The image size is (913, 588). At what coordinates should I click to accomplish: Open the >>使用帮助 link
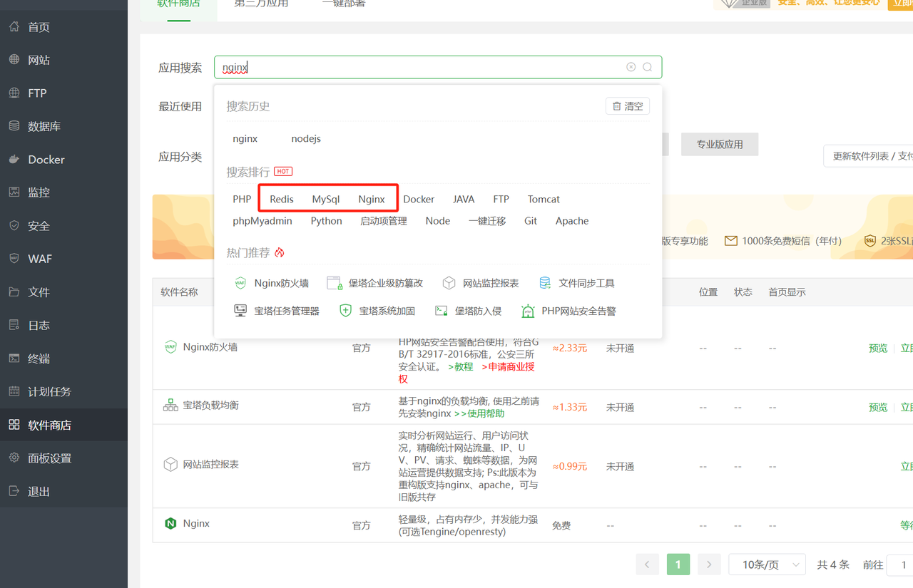coord(479,413)
